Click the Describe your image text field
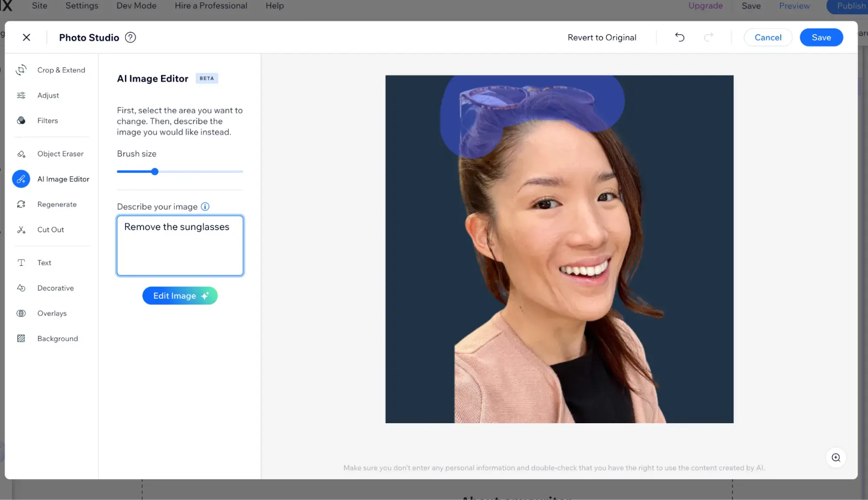This screenshot has height=500, width=868. [180, 246]
